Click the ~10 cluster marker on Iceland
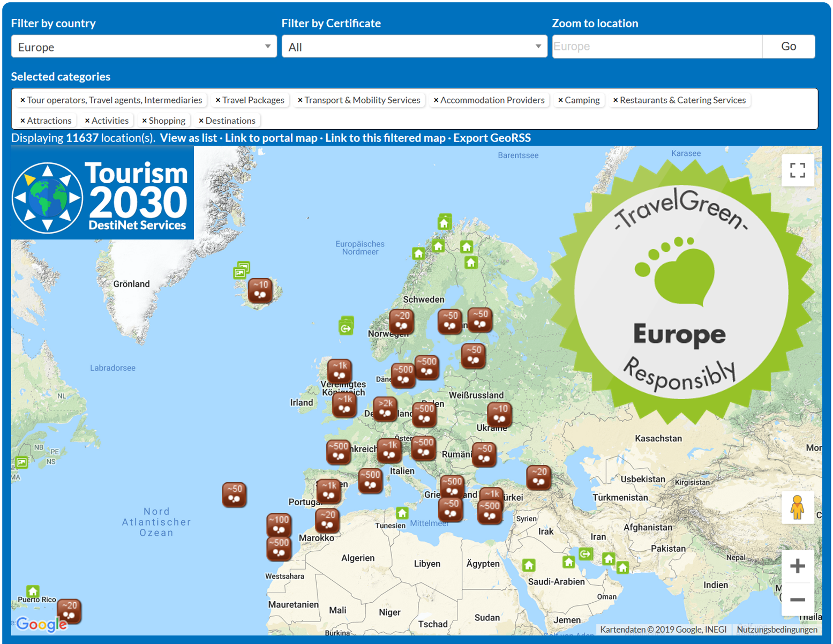Viewport: 833px width, 644px height. (x=260, y=290)
